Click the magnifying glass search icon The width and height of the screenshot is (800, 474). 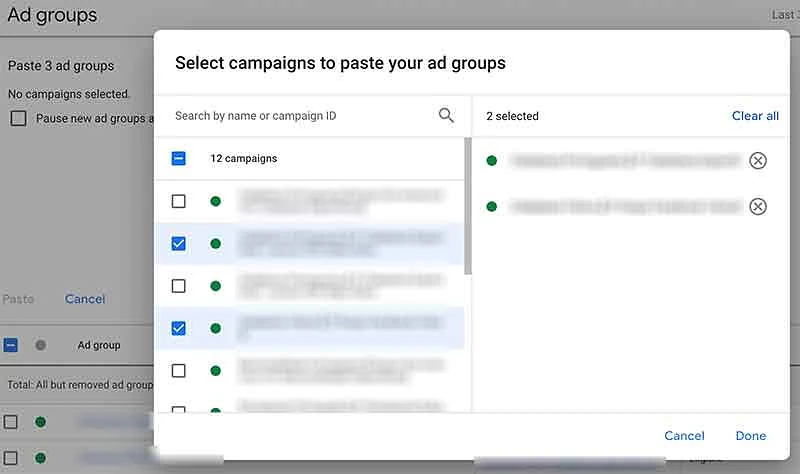point(446,115)
